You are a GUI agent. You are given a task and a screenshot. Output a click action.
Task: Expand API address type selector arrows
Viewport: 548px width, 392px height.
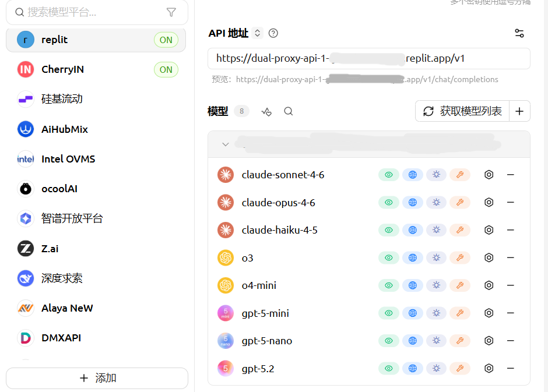(257, 33)
